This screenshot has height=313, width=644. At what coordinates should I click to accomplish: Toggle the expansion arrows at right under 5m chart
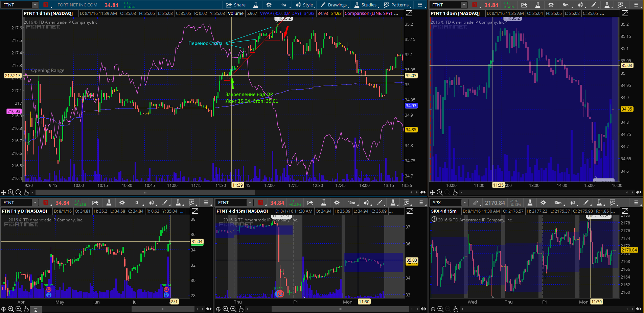639,192
